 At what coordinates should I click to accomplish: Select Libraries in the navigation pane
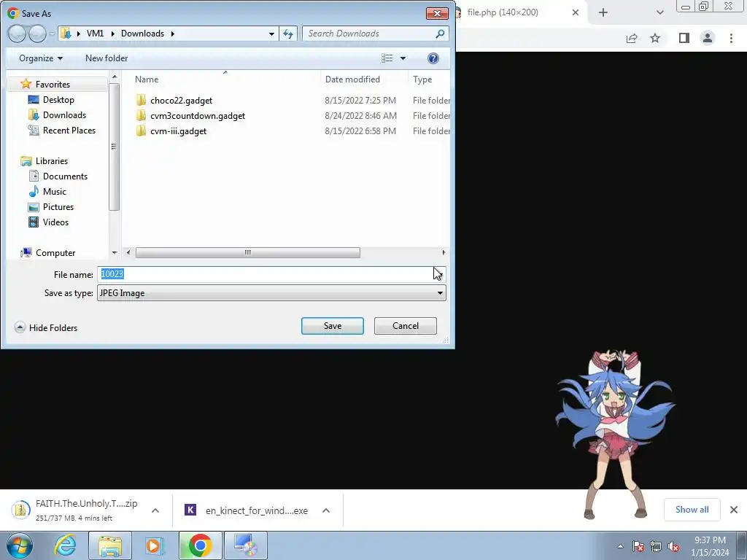[x=52, y=161]
